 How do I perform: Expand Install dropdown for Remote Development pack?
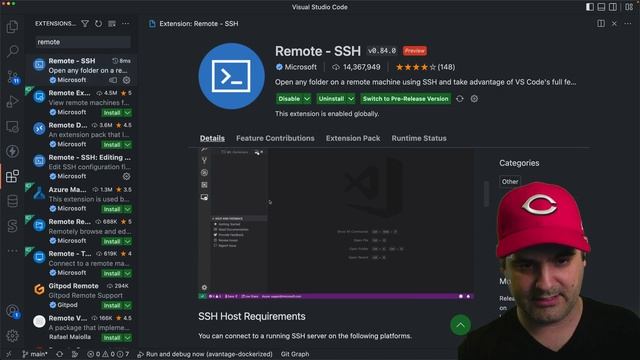click(128, 145)
